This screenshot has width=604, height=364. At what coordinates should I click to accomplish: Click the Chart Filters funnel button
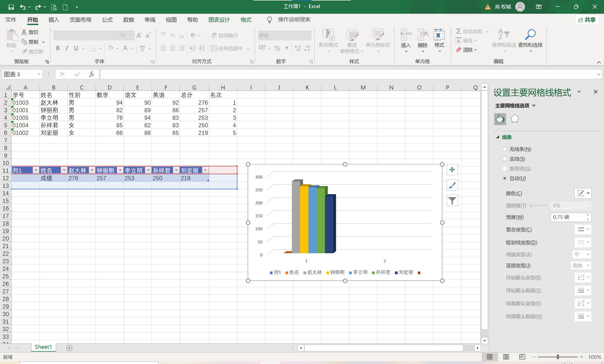452,201
